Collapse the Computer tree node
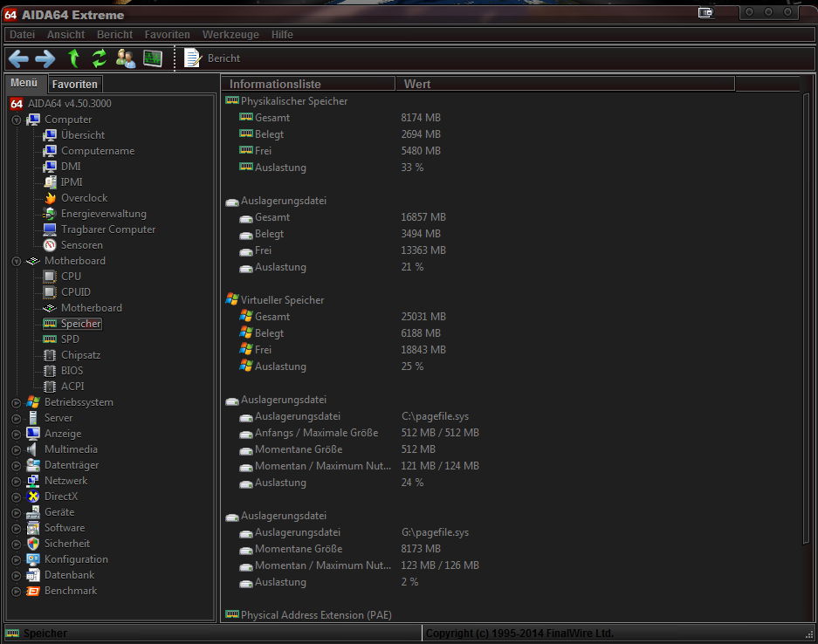 (17, 120)
